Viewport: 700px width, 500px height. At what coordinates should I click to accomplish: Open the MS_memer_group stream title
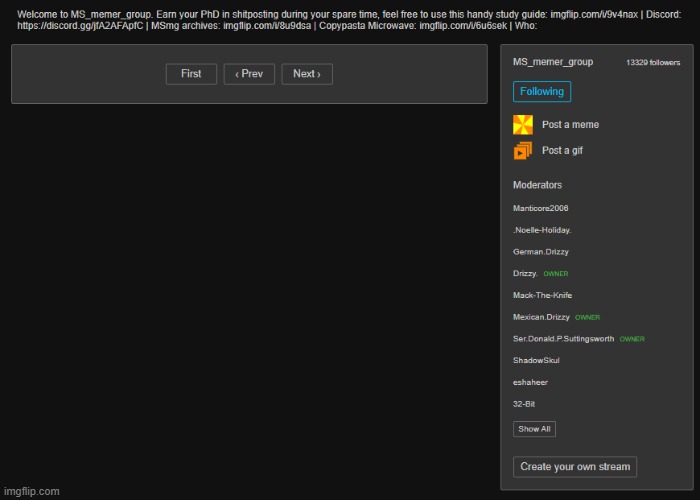[x=552, y=62]
